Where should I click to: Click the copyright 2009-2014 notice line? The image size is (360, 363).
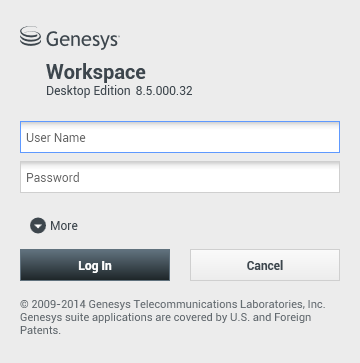[x=173, y=304]
